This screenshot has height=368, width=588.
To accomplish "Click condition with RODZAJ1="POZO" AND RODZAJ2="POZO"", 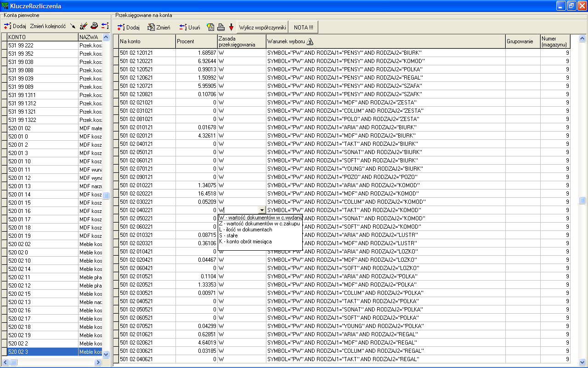I will (386, 177).
